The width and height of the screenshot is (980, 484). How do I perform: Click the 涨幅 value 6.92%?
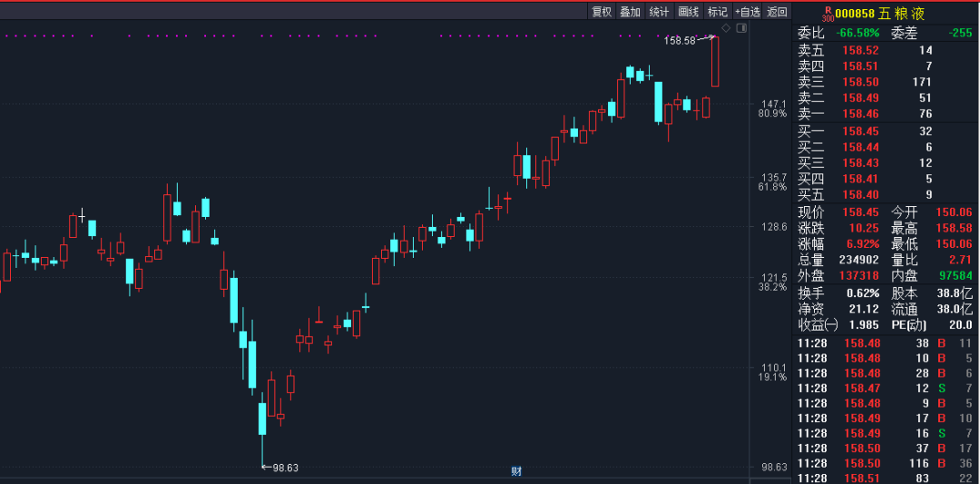pyautogui.click(x=863, y=244)
